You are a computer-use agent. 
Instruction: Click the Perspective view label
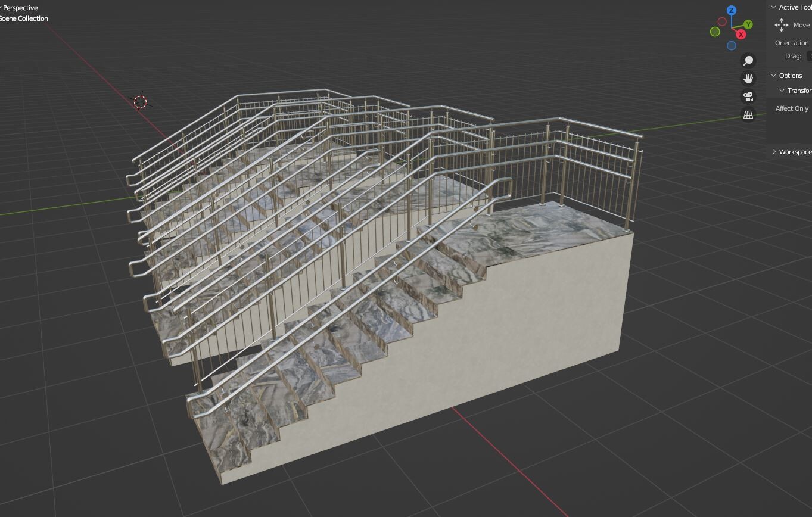click(19, 8)
